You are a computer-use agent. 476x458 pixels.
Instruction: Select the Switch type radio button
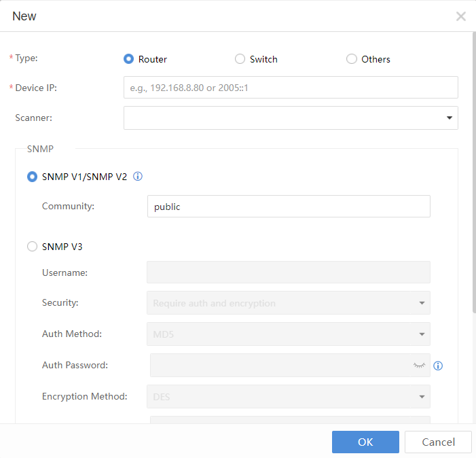(x=240, y=59)
